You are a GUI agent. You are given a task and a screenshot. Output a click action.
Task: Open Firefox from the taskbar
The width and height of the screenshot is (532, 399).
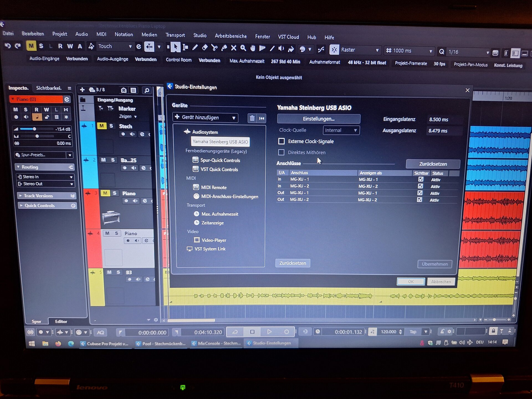coord(58,344)
